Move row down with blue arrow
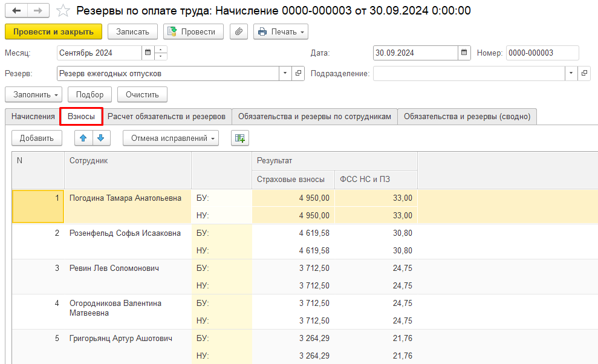 click(100, 138)
